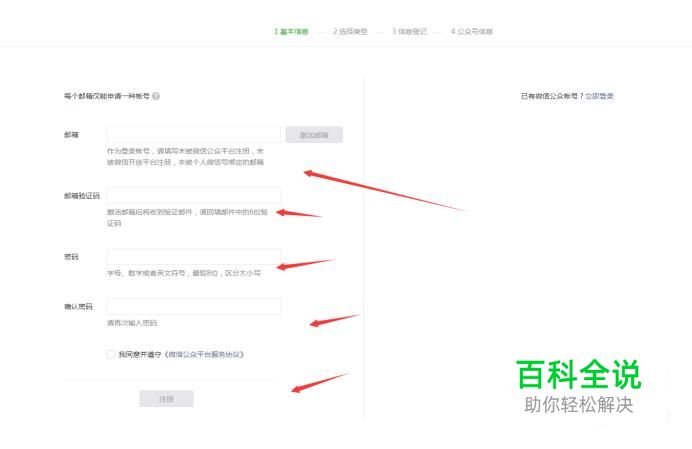Image resolution: width=692 pixels, height=449 pixels.
Task: Click the 注册 register button
Action: (166, 399)
